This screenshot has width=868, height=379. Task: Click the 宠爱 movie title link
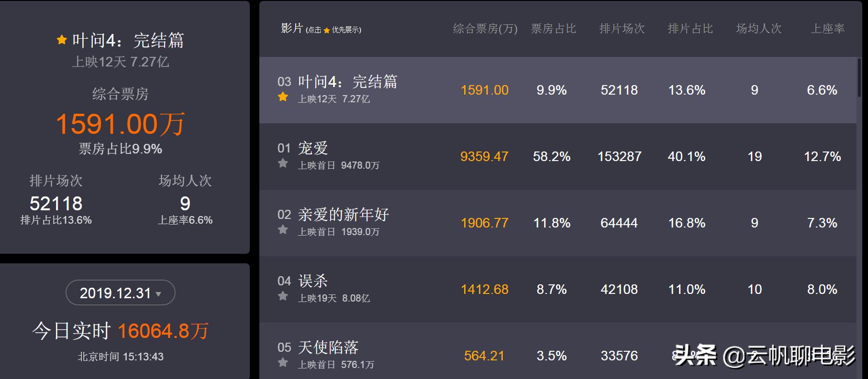(313, 149)
